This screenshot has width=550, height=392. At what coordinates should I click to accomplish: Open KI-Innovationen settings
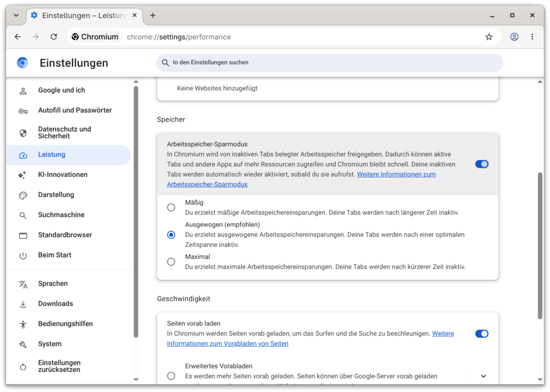pos(69,175)
